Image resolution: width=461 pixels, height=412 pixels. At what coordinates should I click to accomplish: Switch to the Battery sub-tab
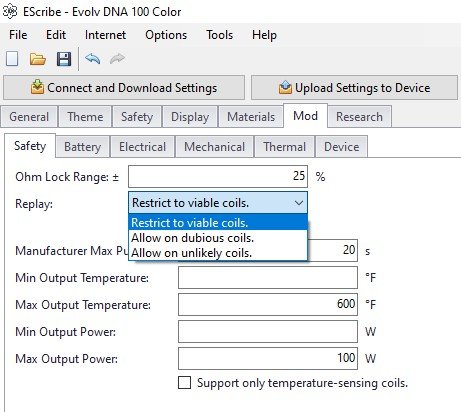coord(82,147)
